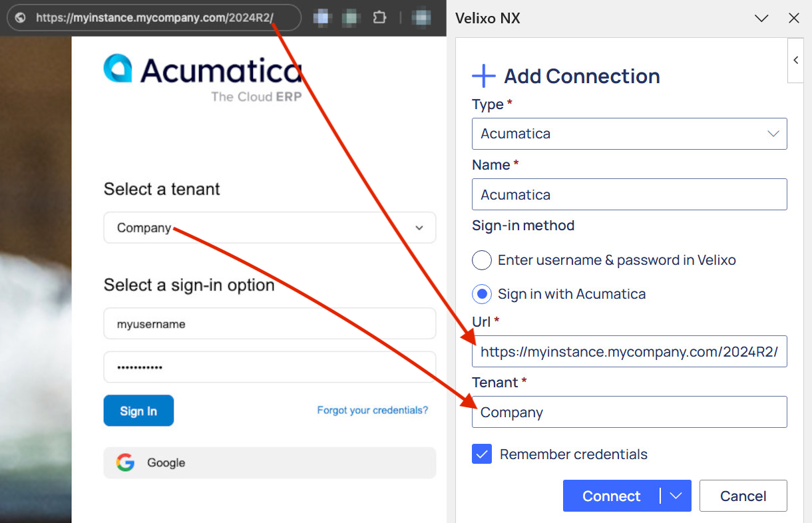Open the Connect button dropdown arrow
Image resolution: width=812 pixels, height=523 pixels.
click(676, 496)
